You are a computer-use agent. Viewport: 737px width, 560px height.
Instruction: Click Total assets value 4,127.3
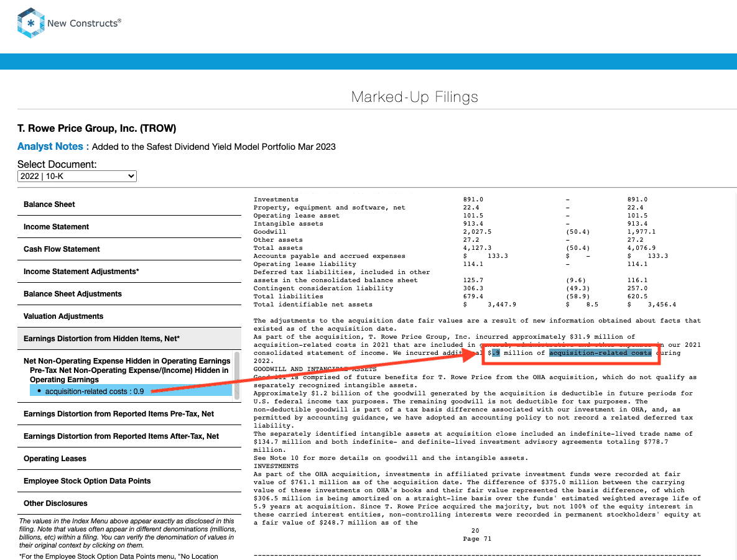tap(477, 248)
